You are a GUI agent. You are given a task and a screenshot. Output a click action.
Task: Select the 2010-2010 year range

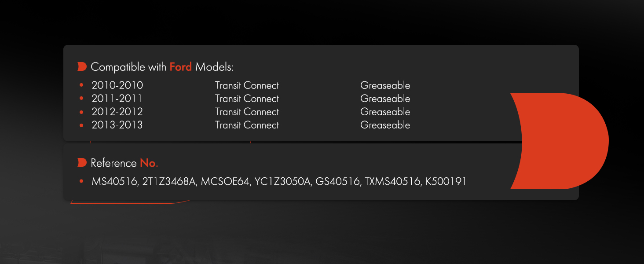tap(117, 85)
